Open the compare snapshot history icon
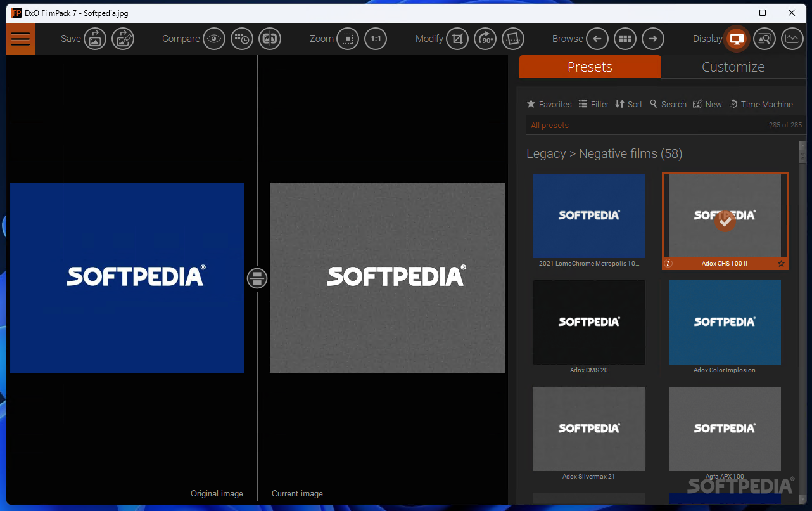This screenshot has height=511, width=812. [242, 39]
